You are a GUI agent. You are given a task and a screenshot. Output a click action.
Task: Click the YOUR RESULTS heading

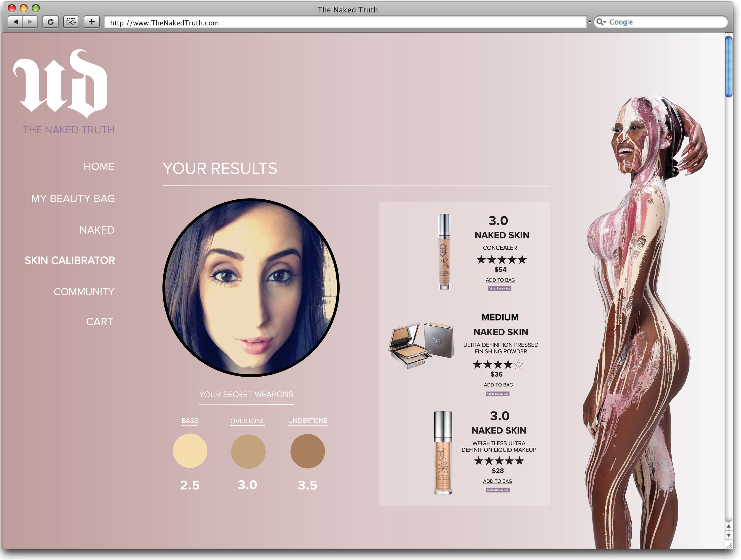220,169
